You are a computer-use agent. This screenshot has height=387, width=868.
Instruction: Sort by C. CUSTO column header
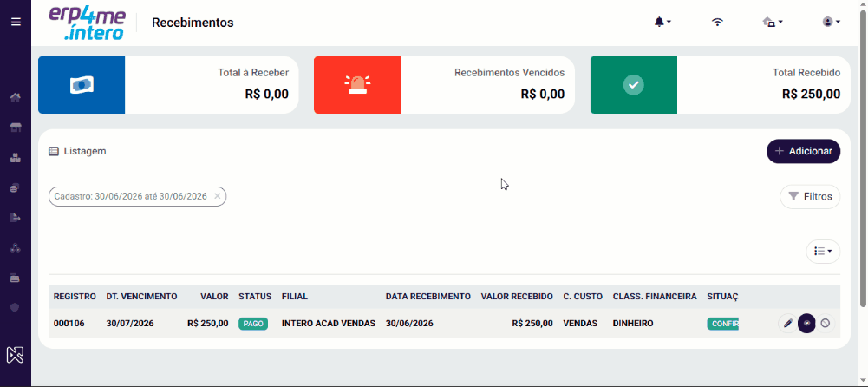pyautogui.click(x=583, y=297)
